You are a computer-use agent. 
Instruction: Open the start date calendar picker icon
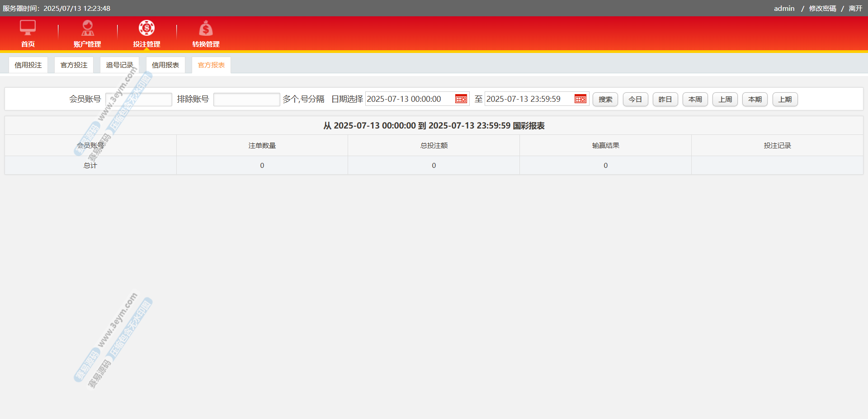click(x=461, y=99)
